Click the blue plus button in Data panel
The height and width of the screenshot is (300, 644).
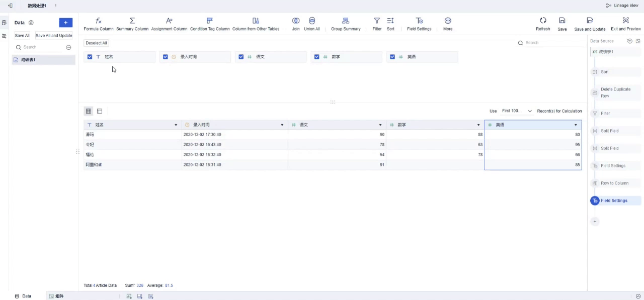coord(66,23)
